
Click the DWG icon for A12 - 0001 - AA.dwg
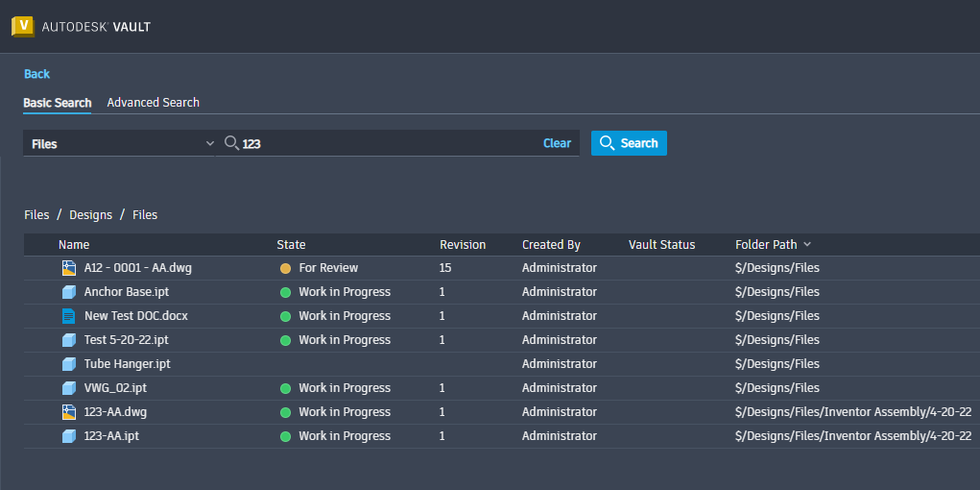[x=68, y=268]
